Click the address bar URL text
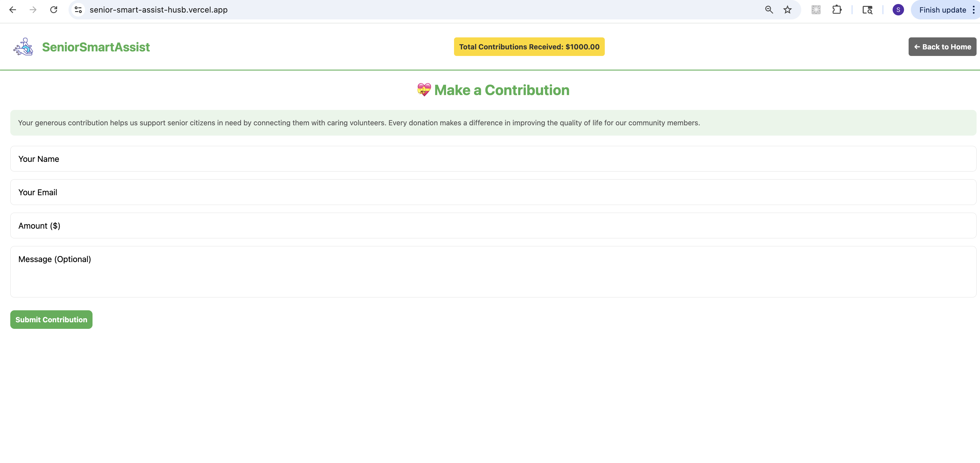 (159, 10)
